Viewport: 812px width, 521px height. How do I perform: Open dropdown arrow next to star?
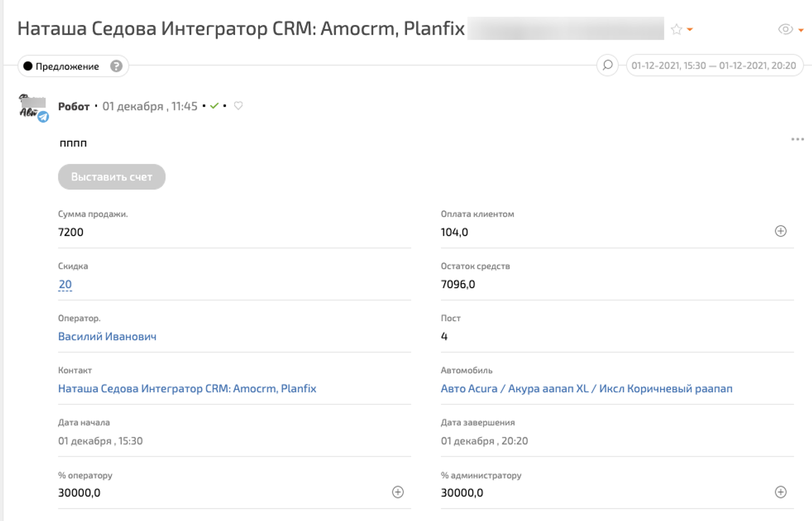tap(690, 29)
